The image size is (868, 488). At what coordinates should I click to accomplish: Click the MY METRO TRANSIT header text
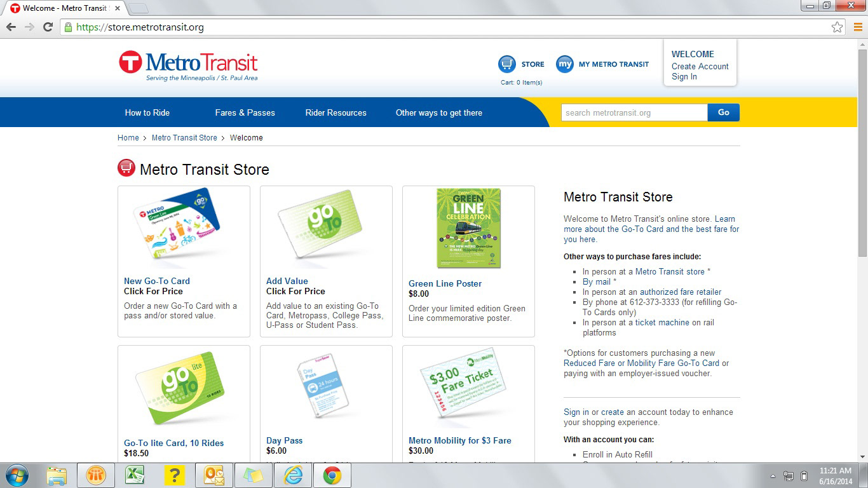614,64
